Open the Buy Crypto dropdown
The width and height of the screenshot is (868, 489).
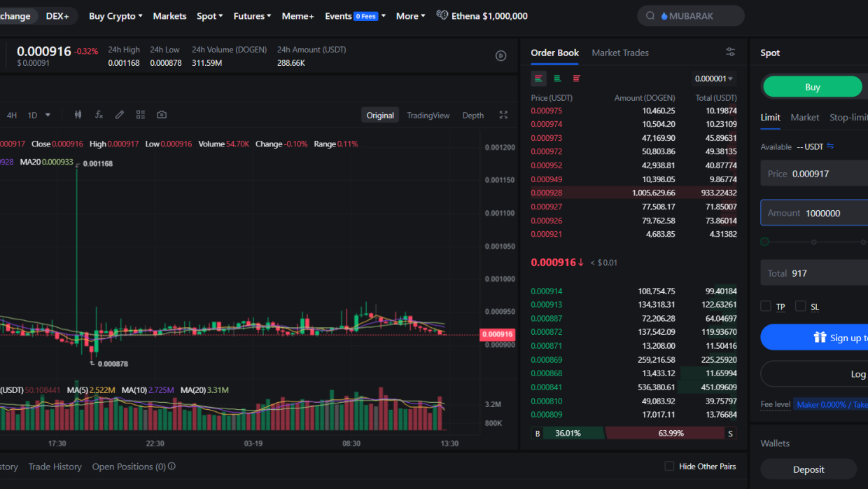(x=115, y=16)
